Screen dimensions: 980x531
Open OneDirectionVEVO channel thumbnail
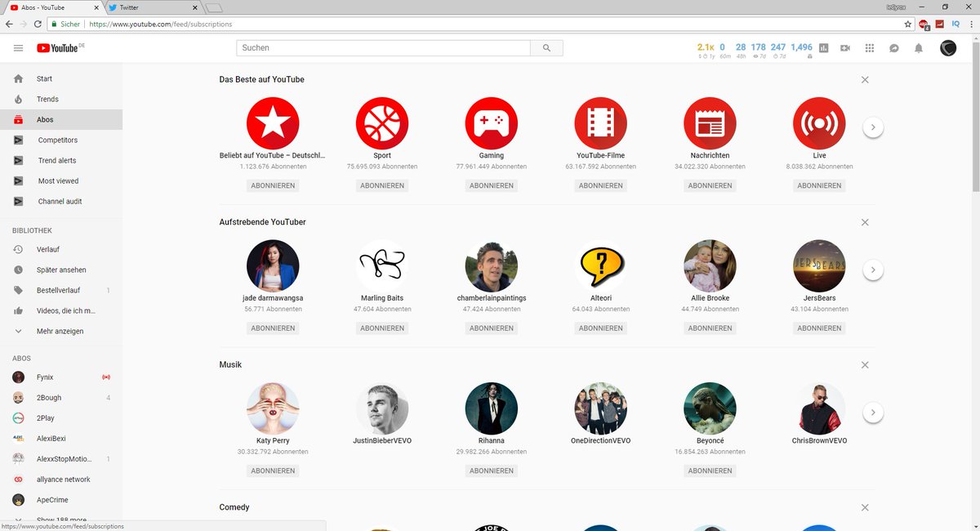click(600, 408)
